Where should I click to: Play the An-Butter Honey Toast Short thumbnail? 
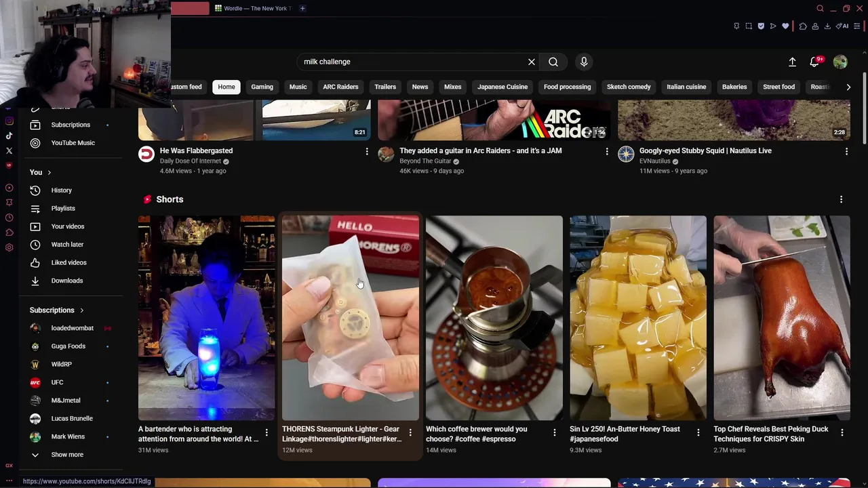click(638, 318)
